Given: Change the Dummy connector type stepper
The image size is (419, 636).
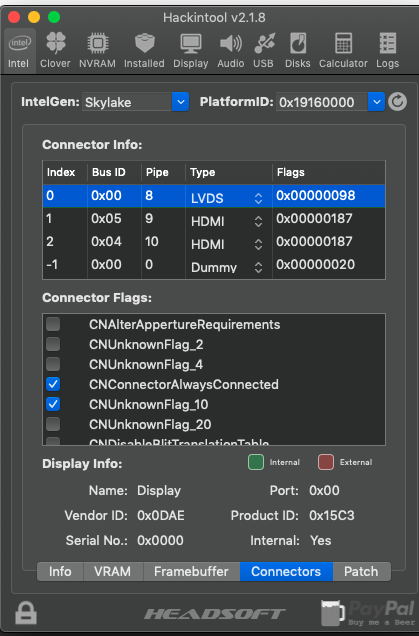Looking at the screenshot, I should (258, 267).
